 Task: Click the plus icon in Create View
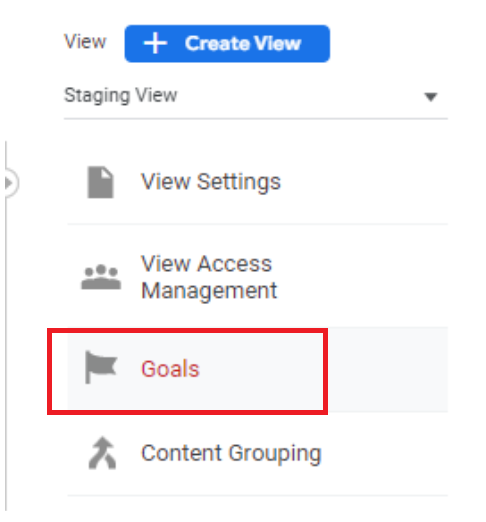coord(155,44)
